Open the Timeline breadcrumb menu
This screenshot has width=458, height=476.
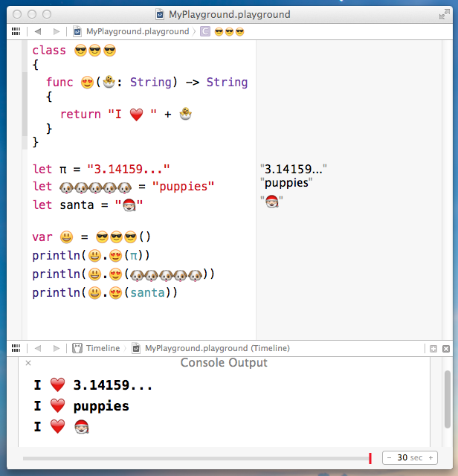[x=103, y=348]
